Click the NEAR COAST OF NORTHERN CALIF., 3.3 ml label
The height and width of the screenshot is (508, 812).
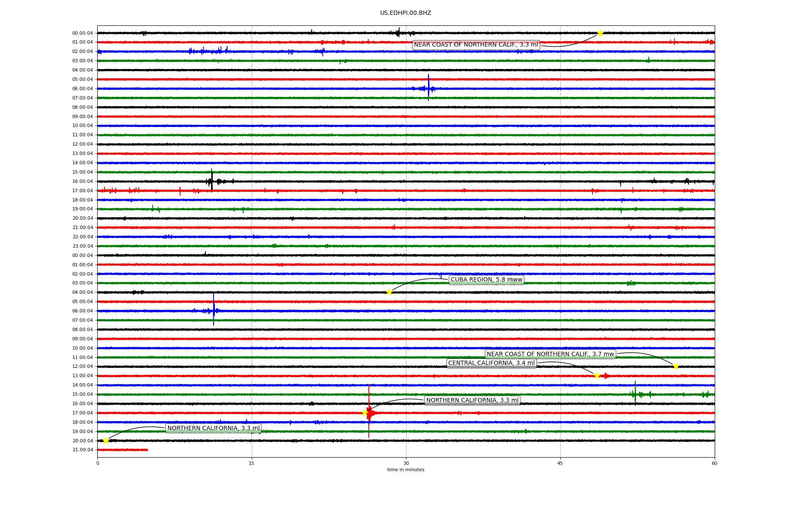(x=476, y=45)
